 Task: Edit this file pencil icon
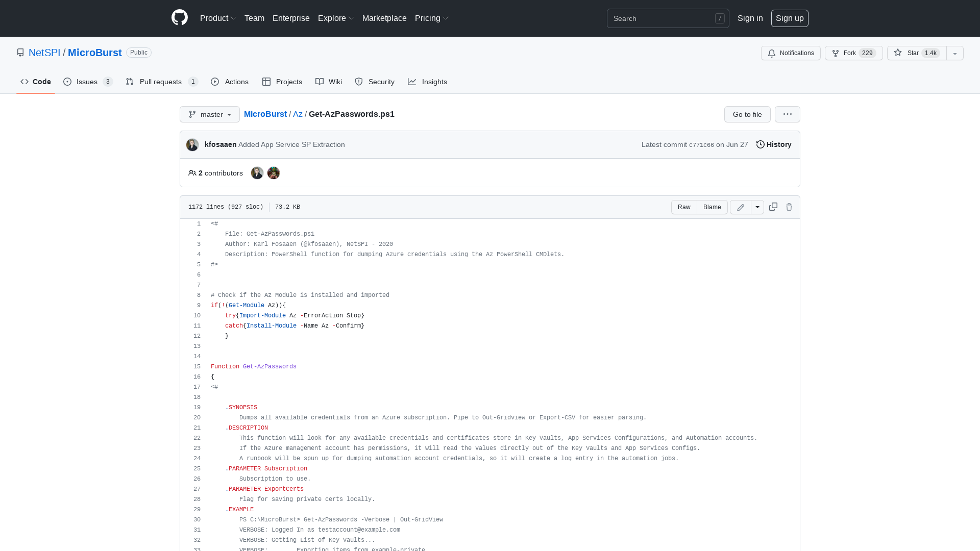pos(741,207)
